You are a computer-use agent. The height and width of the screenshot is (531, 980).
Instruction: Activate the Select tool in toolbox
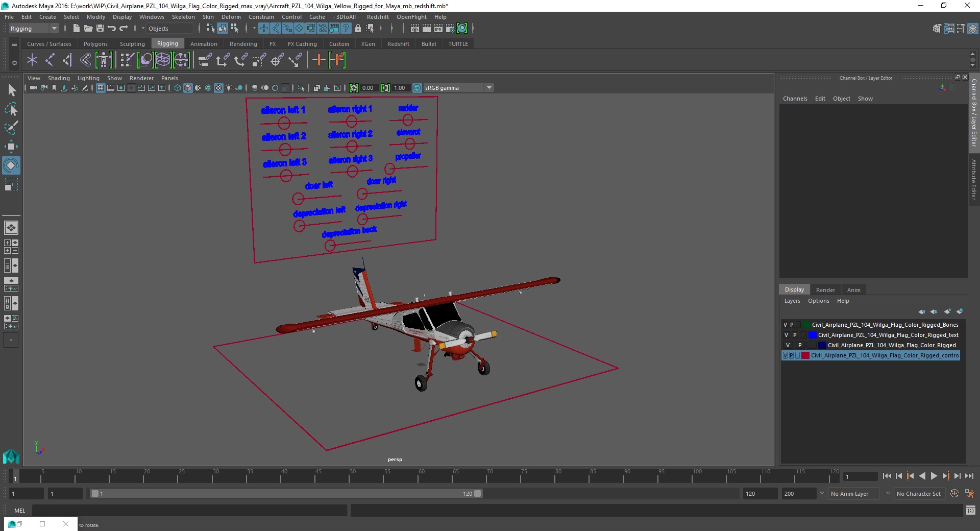pos(11,90)
